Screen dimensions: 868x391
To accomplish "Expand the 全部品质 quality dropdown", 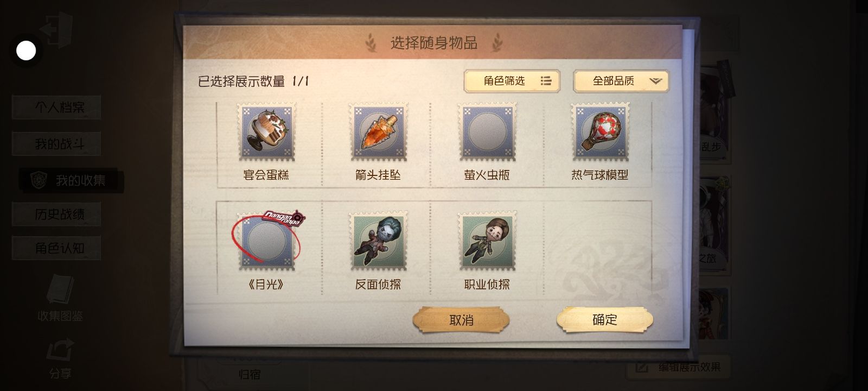I will [621, 81].
